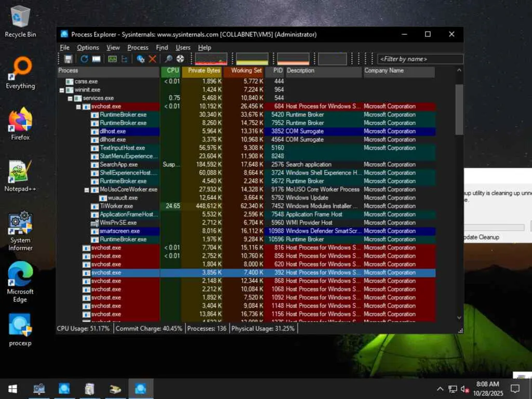The width and height of the screenshot is (532, 399).
Task: Open the Help menu
Action: pos(205,47)
